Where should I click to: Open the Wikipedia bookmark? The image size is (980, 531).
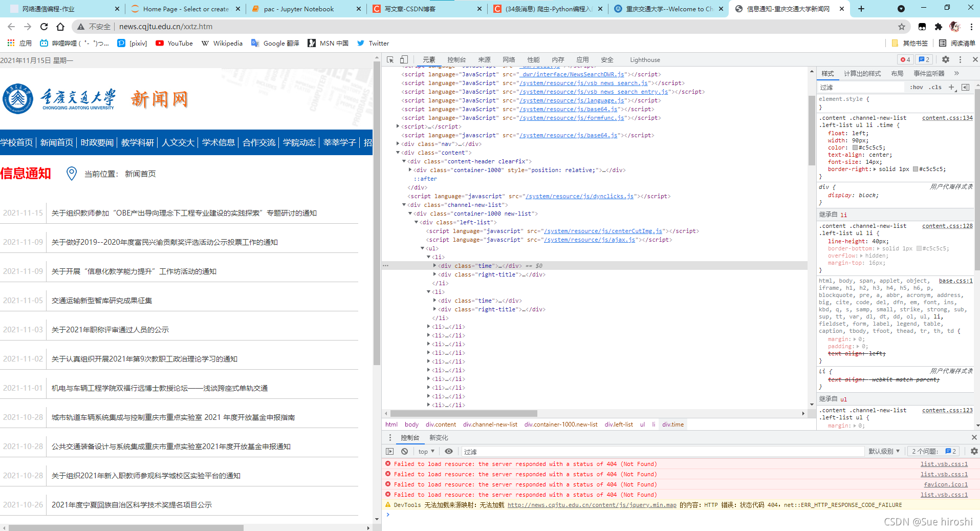pyautogui.click(x=222, y=43)
